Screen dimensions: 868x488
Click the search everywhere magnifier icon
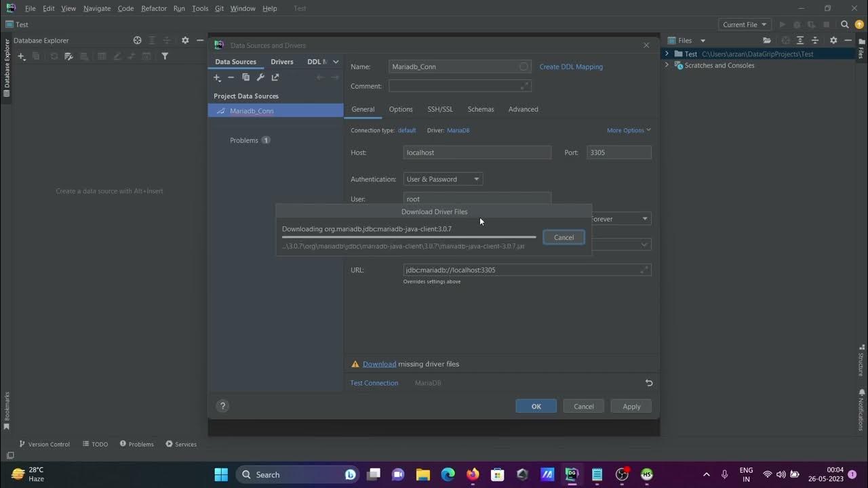coord(845,24)
